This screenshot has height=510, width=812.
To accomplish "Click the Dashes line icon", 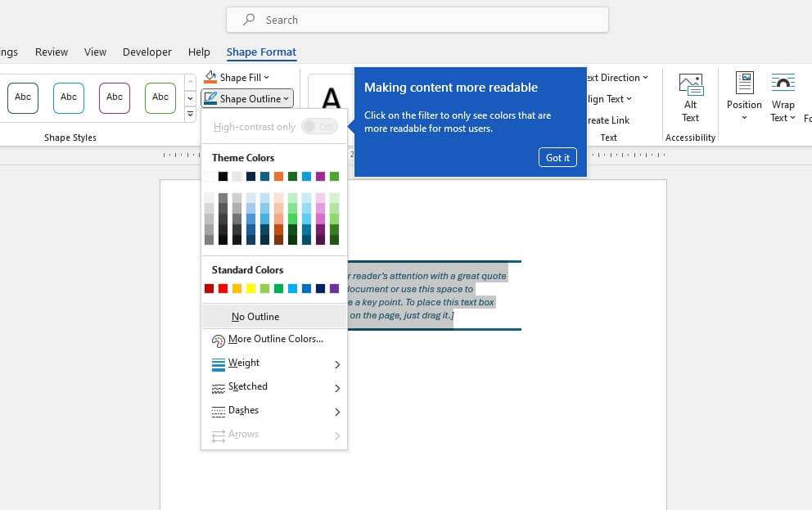I will click(218, 411).
